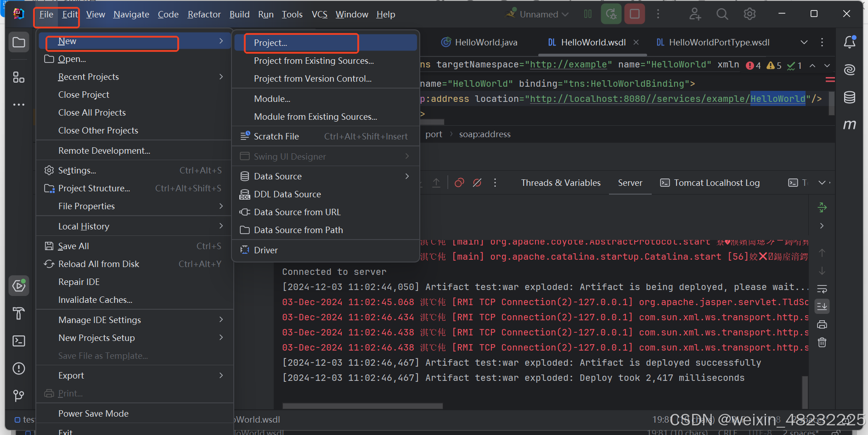Click Mute Breakpoints icon
Image resolution: width=868 pixels, height=435 pixels.
[x=477, y=183]
